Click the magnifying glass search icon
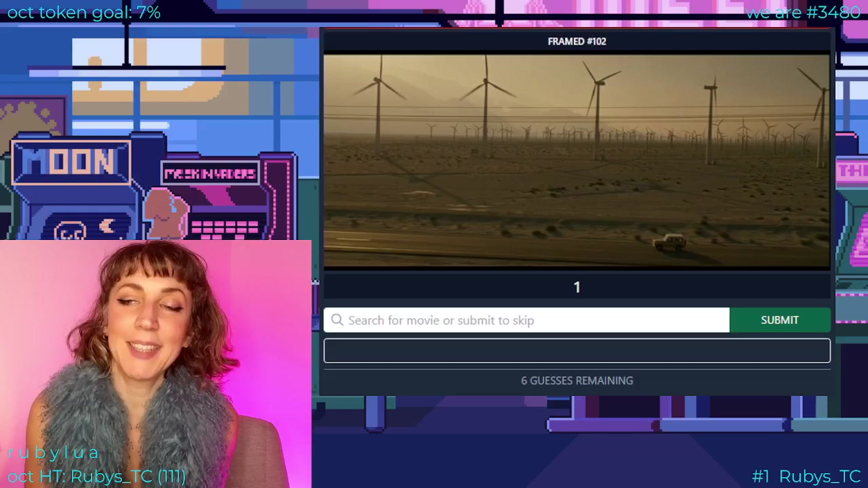The width and height of the screenshot is (868, 488). [337, 320]
